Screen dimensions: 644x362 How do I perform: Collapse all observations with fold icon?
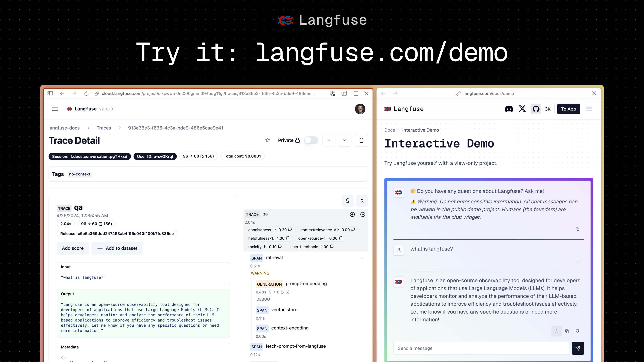pyautogui.click(x=362, y=201)
